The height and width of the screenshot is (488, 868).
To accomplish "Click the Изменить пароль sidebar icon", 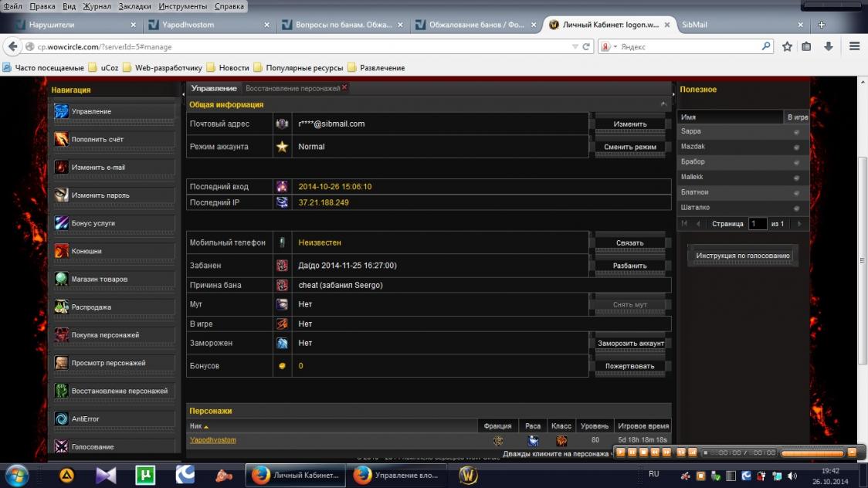I will pyautogui.click(x=61, y=195).
